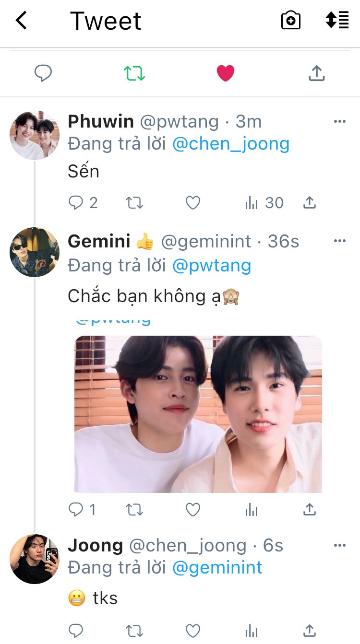Undo the green retweet on main tweet
Image resolution: width=360 pixels, height=644 pixels.
click(134, 73)
